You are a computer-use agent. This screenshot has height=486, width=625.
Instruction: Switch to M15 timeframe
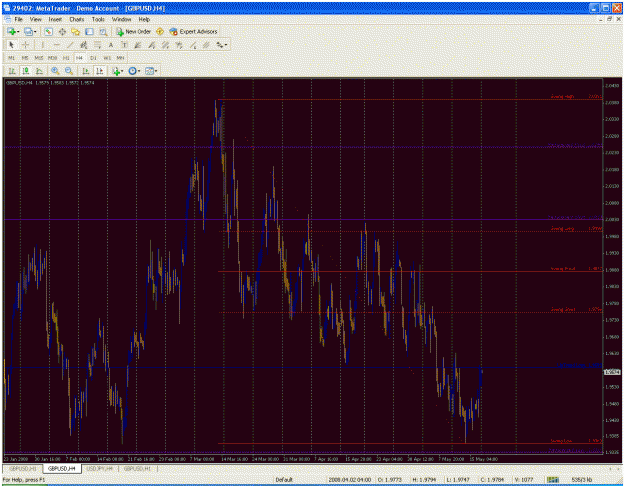click(x=39, y=58)
